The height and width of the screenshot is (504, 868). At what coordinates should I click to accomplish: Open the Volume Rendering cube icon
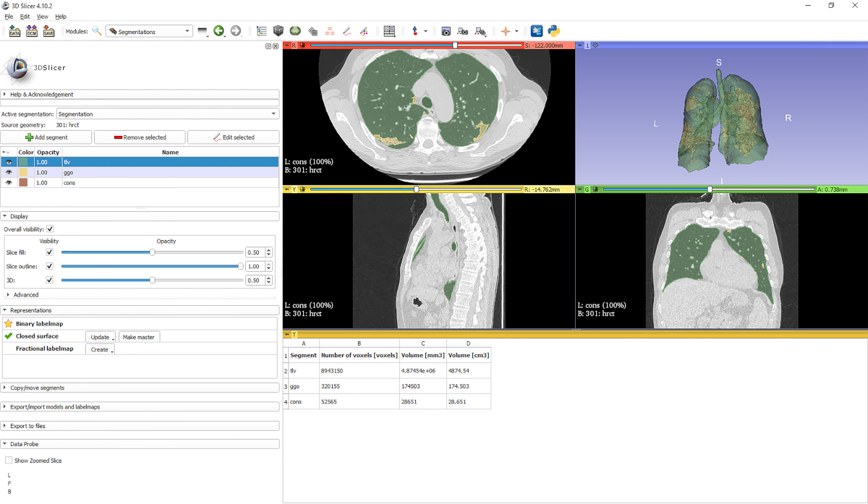(x=278, y=31)
